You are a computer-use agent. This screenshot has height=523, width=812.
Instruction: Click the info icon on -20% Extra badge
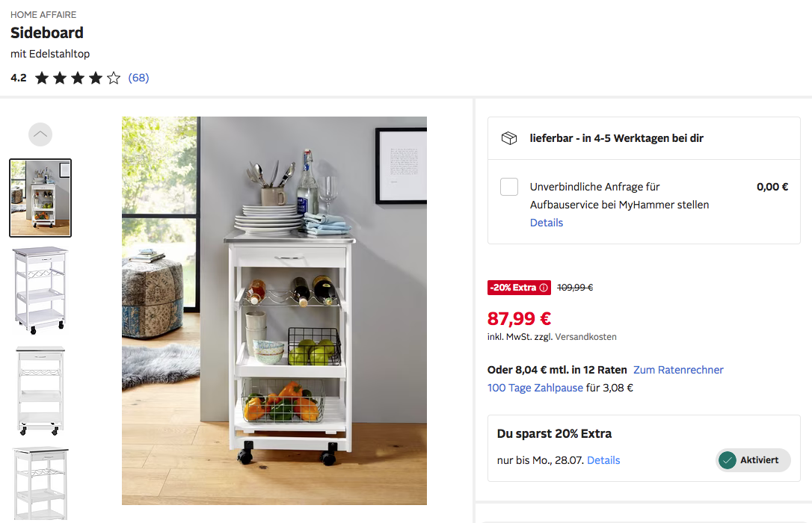[x=544, y=288]
